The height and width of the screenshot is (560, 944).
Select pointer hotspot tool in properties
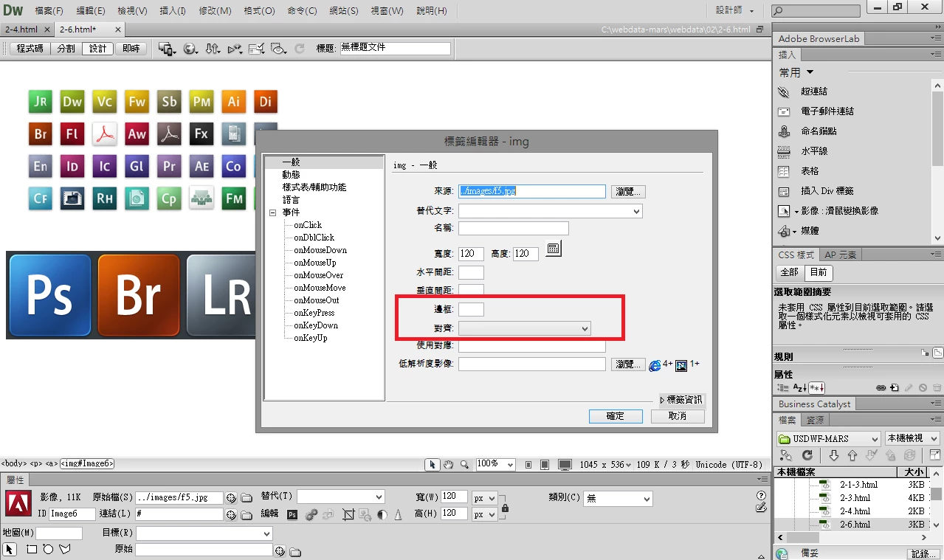point(10,550)
